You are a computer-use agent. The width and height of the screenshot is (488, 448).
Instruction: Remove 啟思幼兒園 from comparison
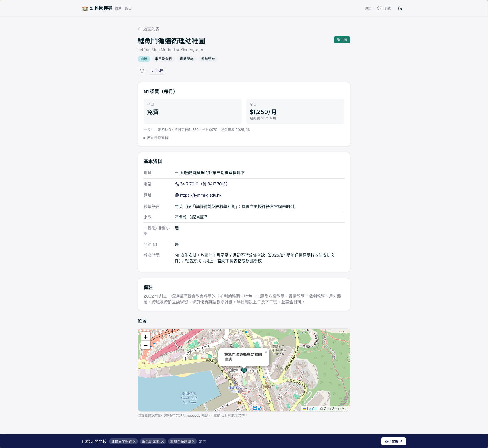click(162, 441)
